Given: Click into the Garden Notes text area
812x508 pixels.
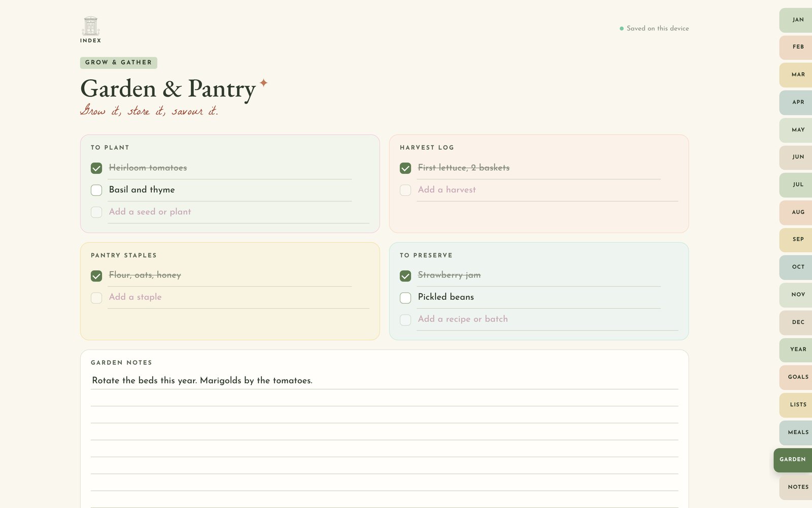Looking at the screenshot, I should 384,439.
